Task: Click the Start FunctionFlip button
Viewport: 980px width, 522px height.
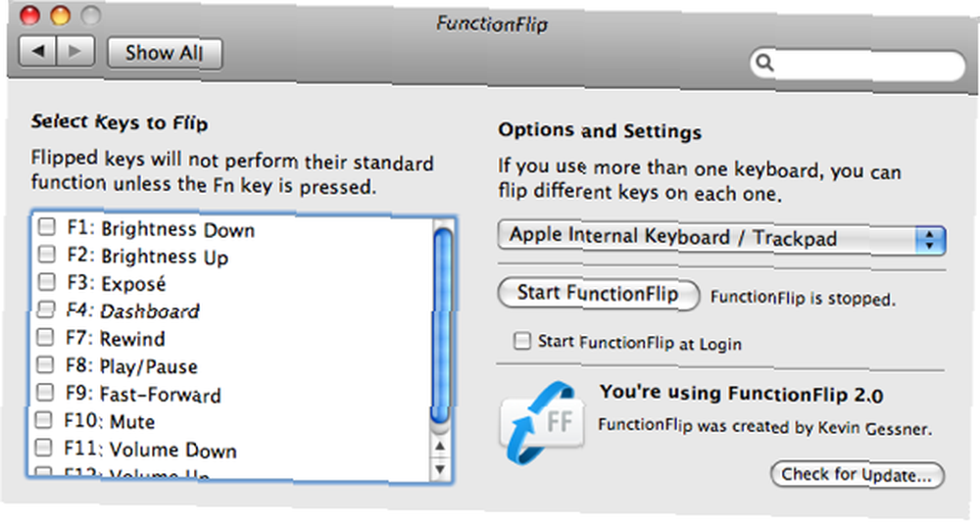Action: (598, 294)
